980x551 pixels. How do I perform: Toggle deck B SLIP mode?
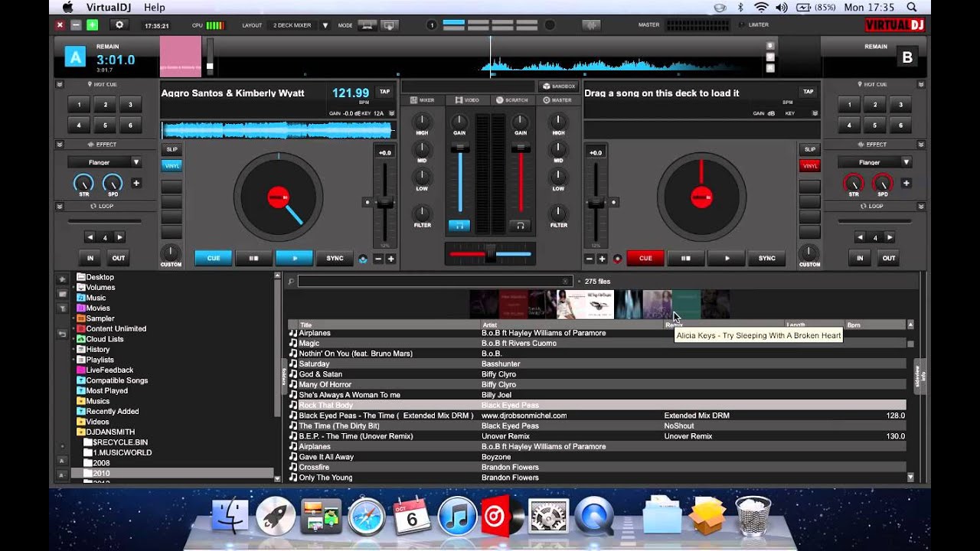tap(810, 149)
